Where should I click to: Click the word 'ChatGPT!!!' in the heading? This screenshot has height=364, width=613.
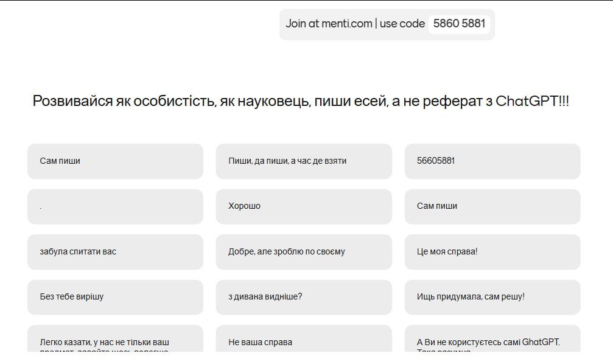pos(533,101)
